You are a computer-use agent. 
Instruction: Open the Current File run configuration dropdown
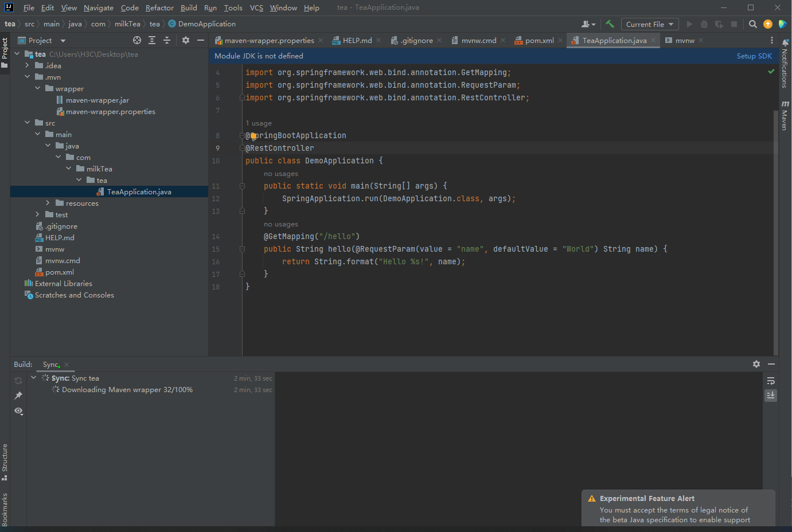point(649,24)
